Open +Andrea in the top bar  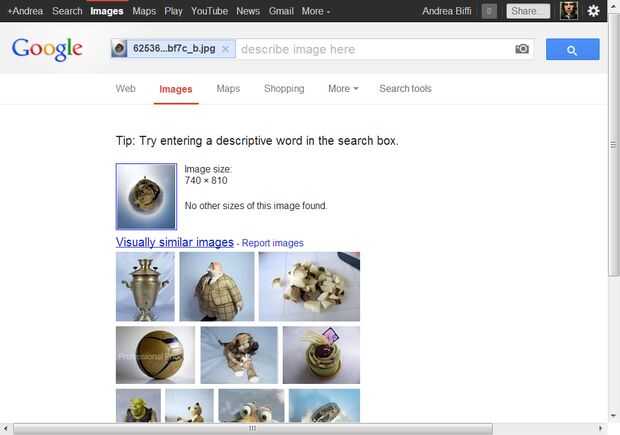click(x=25, y=11)
